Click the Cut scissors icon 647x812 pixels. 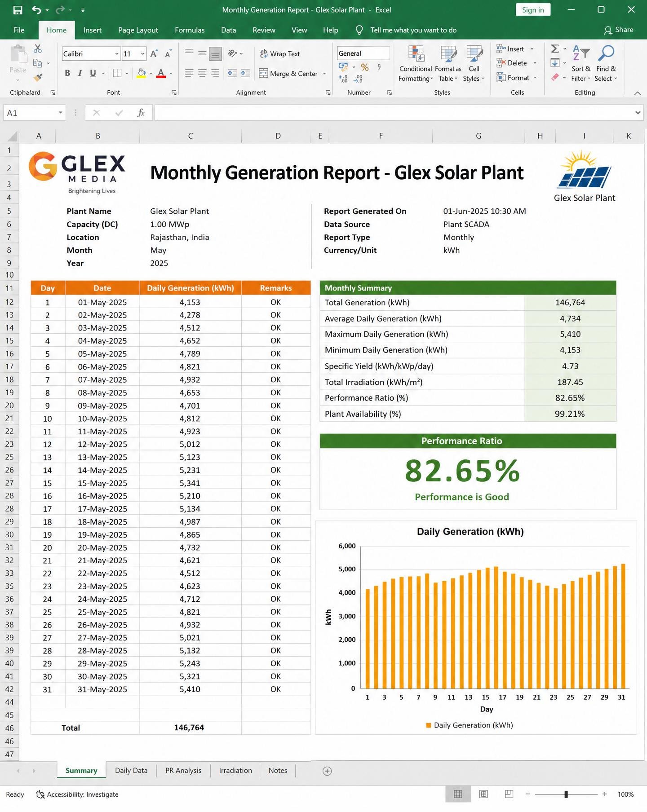click(x=38, y=49)
